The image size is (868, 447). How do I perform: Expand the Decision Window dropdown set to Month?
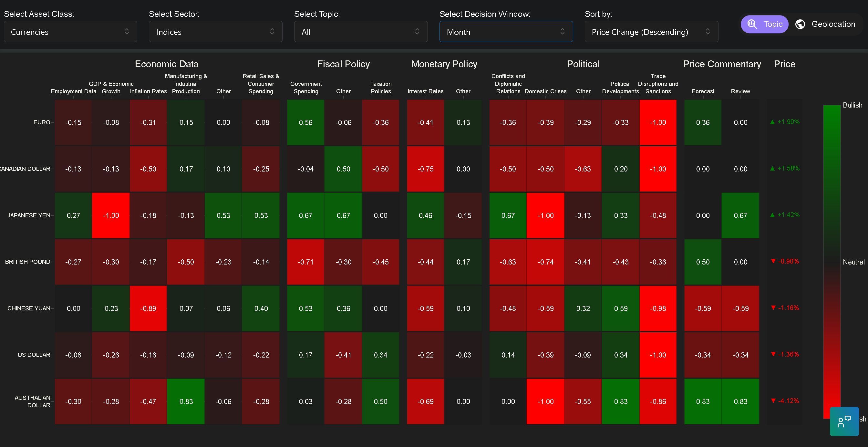506,32
